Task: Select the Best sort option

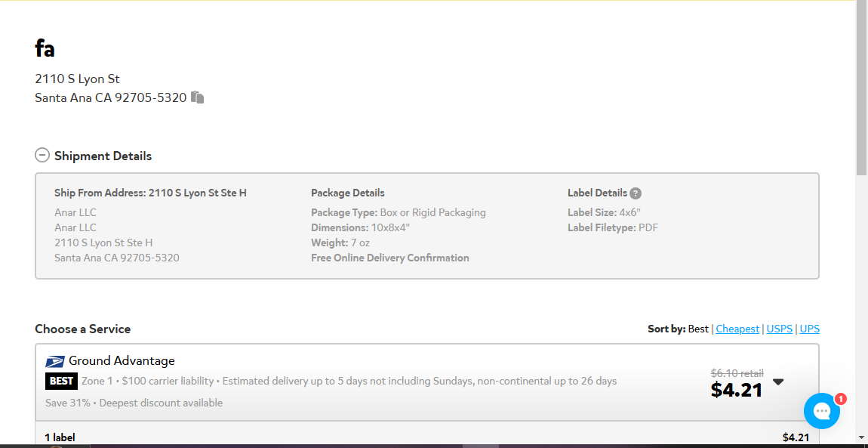Action: [698, 329]
